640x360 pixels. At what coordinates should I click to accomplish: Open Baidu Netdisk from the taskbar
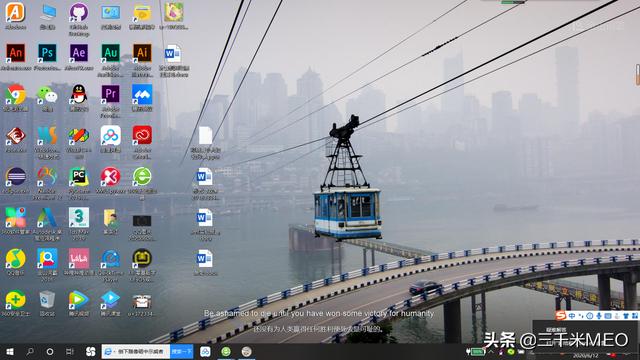click(x=205, y=351)
